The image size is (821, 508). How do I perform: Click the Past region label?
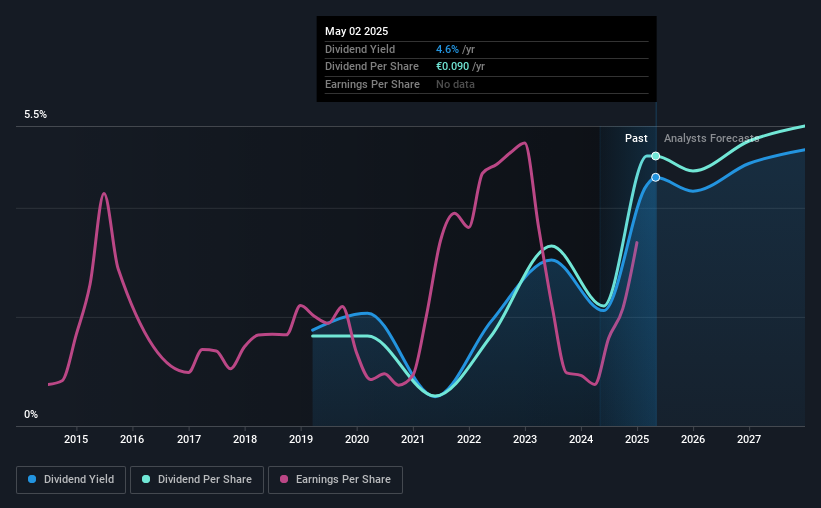(x=636, y=138)
